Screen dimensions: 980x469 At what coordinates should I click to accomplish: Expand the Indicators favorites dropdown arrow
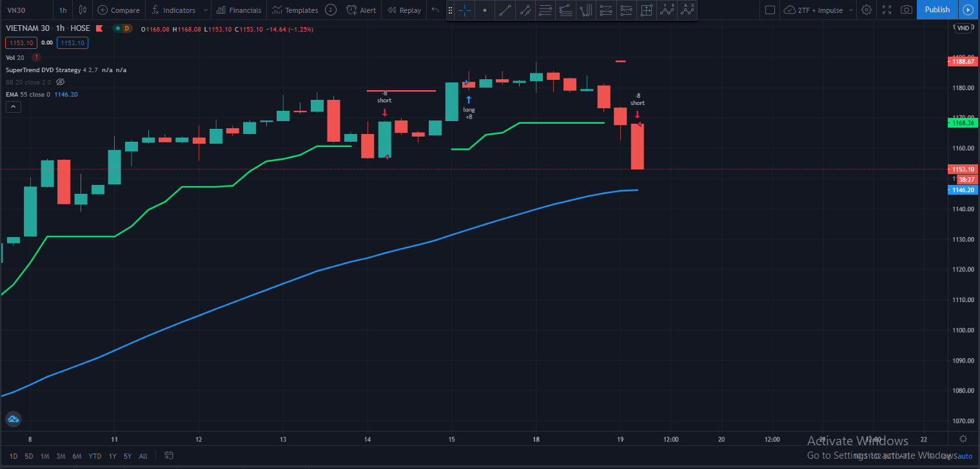coord(205,10)
